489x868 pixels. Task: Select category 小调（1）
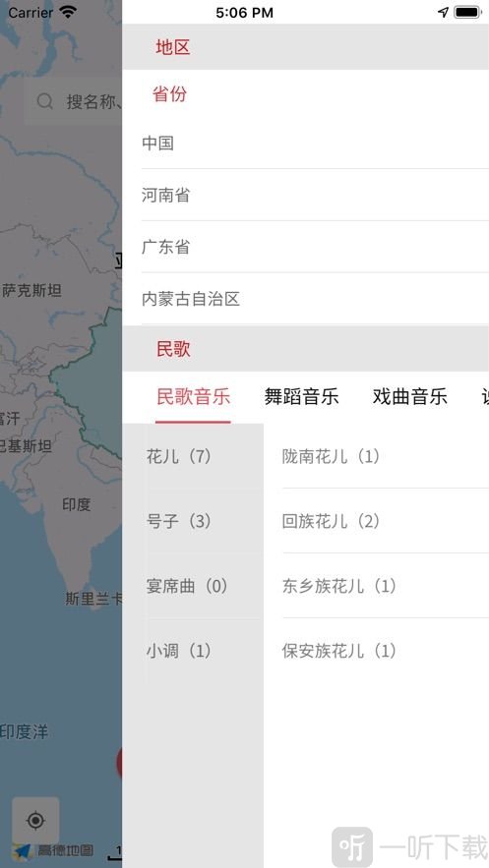click(193, 651)
